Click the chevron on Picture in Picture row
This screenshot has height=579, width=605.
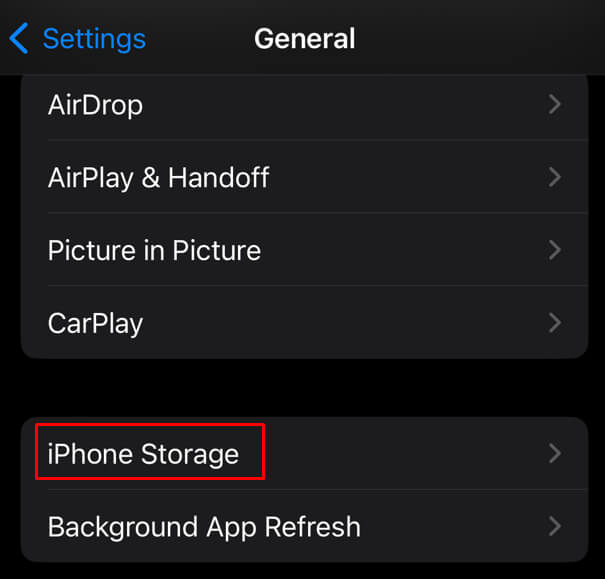click(x=554, y=250)
